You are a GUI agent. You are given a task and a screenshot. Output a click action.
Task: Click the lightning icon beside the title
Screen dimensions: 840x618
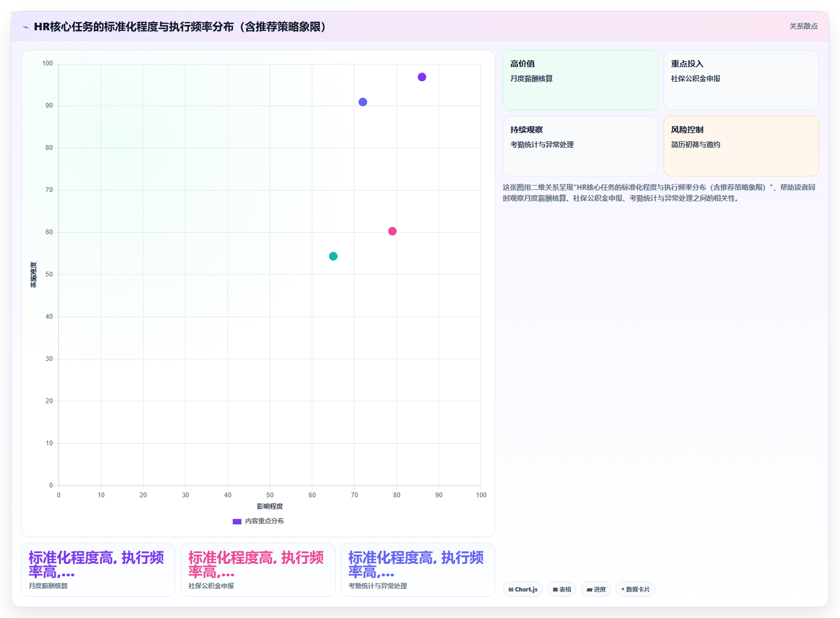point(25,27)
